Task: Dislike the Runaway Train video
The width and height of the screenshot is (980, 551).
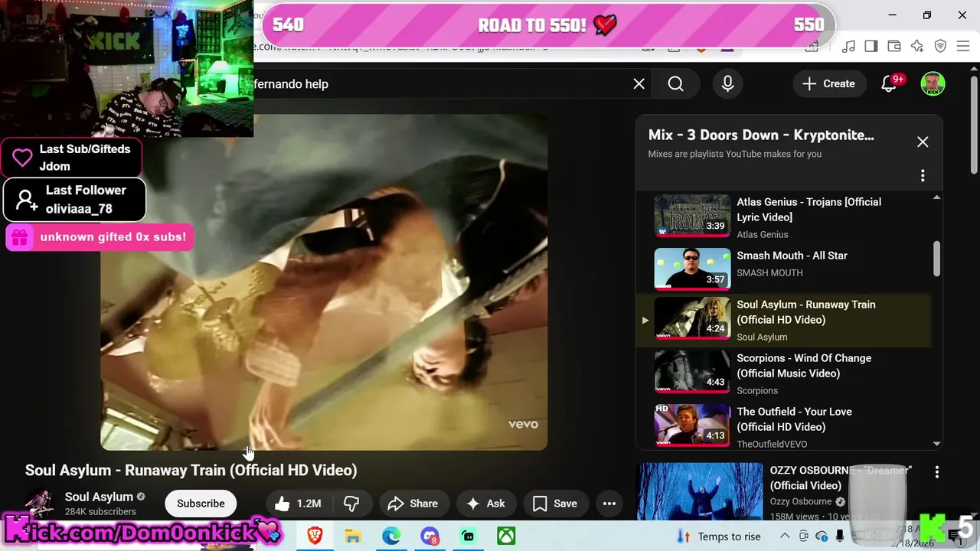Action: click(x=352, y=504)
